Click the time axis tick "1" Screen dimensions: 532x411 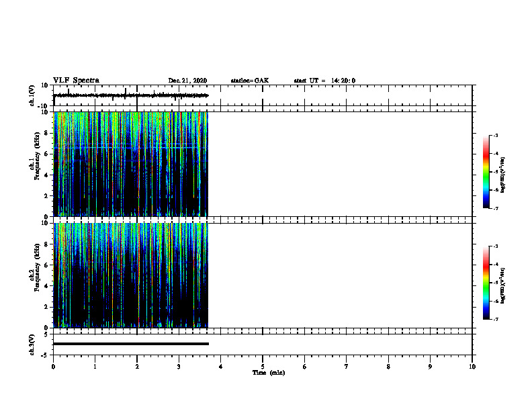click(x=95, y=367)
